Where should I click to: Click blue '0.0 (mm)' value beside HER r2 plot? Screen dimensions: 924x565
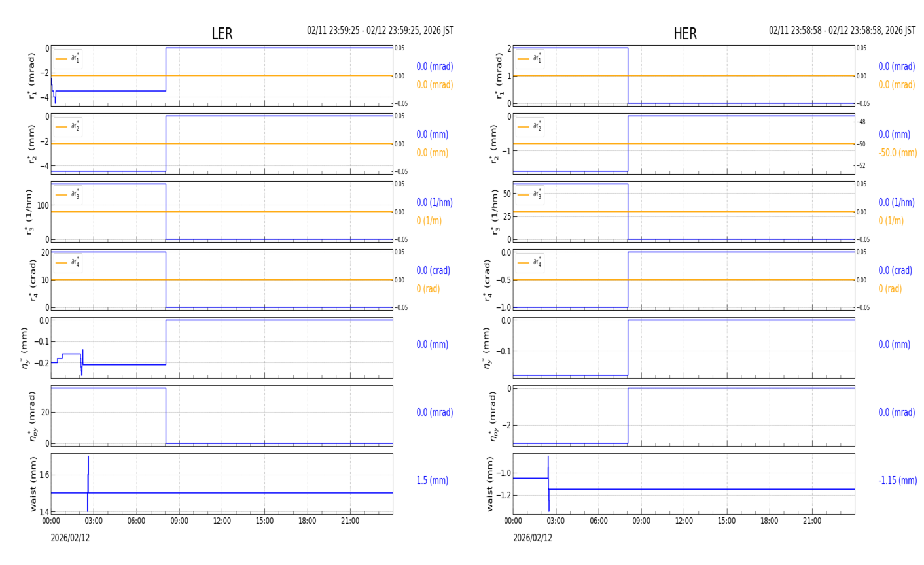click(895, 135)
